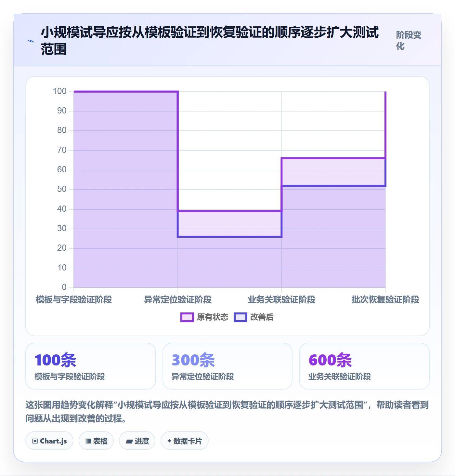
Task: Click the y-axis value 70
Action: coord(62,150)
